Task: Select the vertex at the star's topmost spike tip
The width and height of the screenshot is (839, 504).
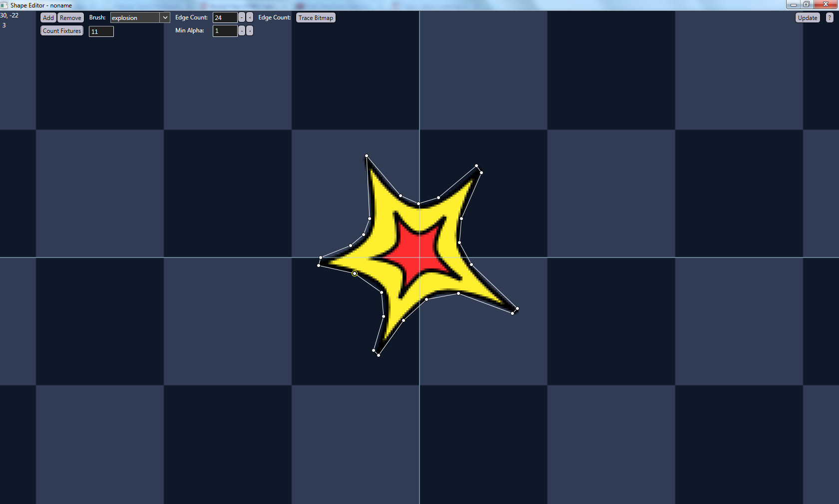Action: [x=367, y=156]
